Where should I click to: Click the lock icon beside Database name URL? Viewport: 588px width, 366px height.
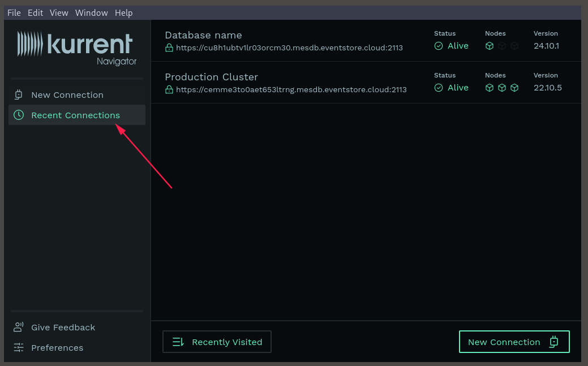click(169, 48)
